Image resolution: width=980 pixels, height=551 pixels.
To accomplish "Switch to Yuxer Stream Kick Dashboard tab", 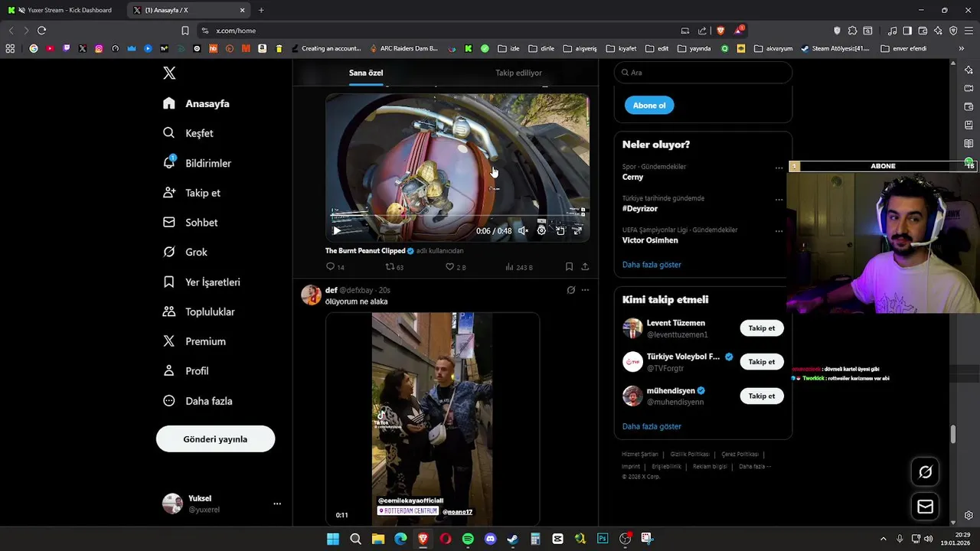I will (64, 10).
